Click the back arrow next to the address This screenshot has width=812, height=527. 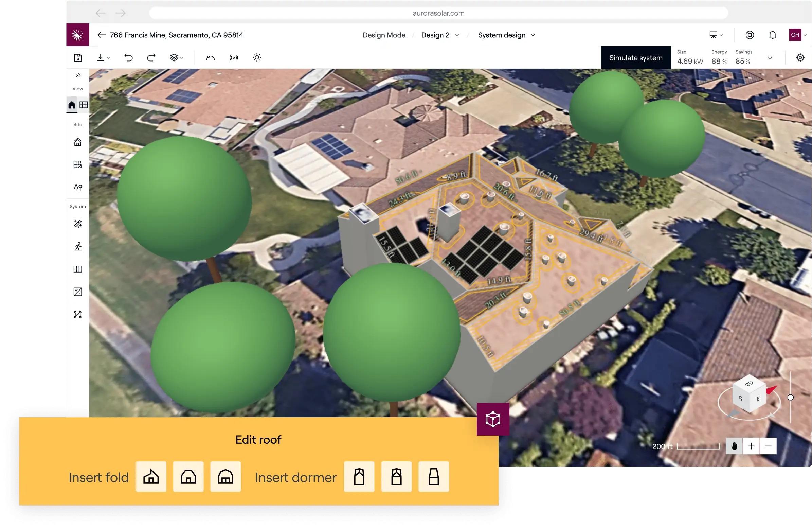tap(101, 35)
